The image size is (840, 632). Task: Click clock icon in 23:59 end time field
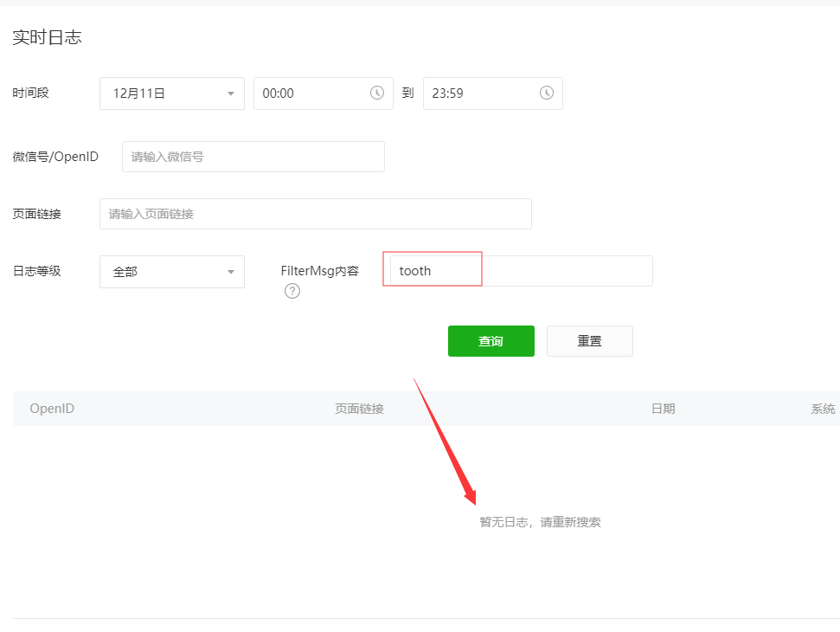(x=547, y=93)
